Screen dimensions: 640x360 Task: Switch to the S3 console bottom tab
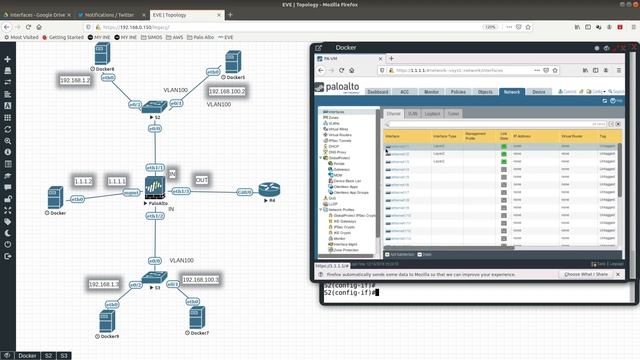64,356
